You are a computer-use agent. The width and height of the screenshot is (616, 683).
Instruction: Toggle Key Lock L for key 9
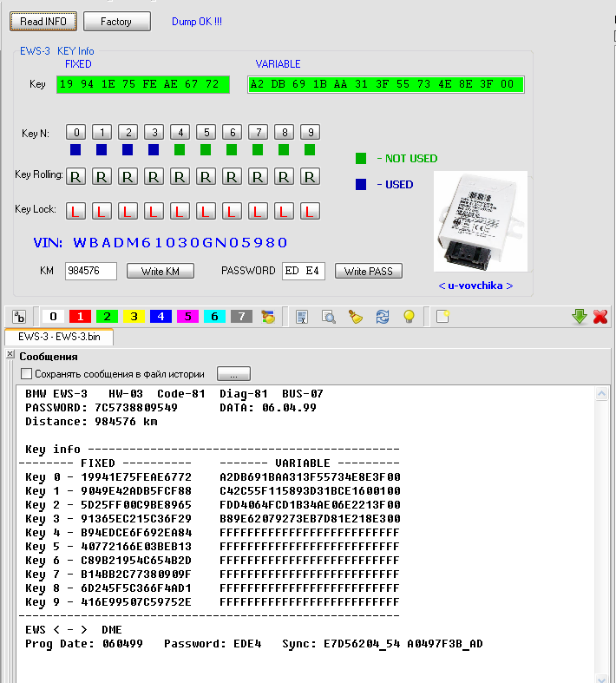pos(311,211)
